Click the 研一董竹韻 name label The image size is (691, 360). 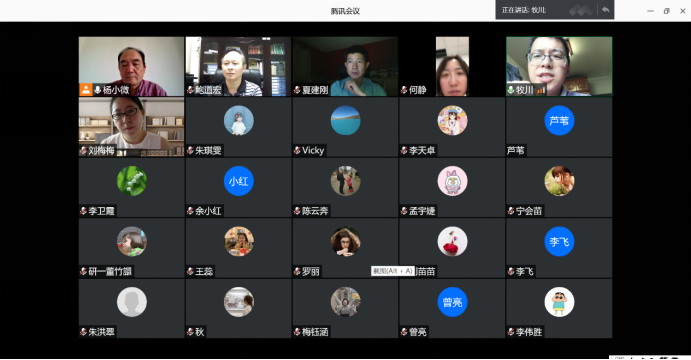(110, 271)
